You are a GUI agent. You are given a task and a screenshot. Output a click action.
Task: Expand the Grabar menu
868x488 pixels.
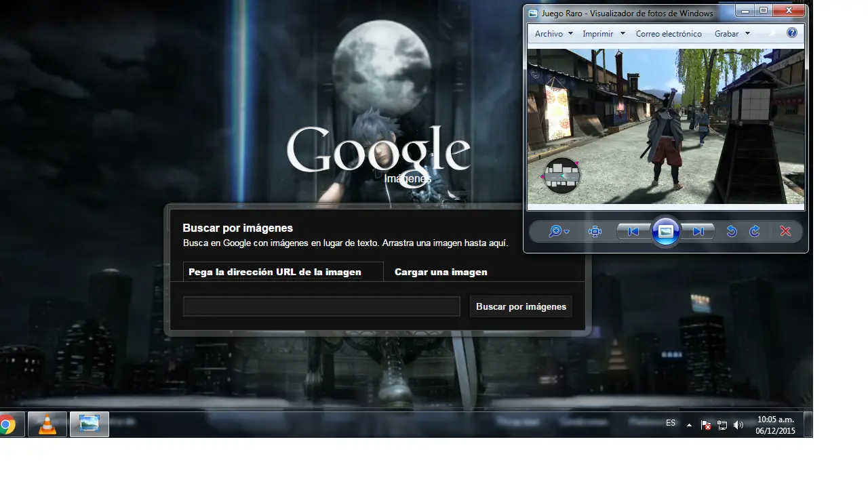pos(732,34)
